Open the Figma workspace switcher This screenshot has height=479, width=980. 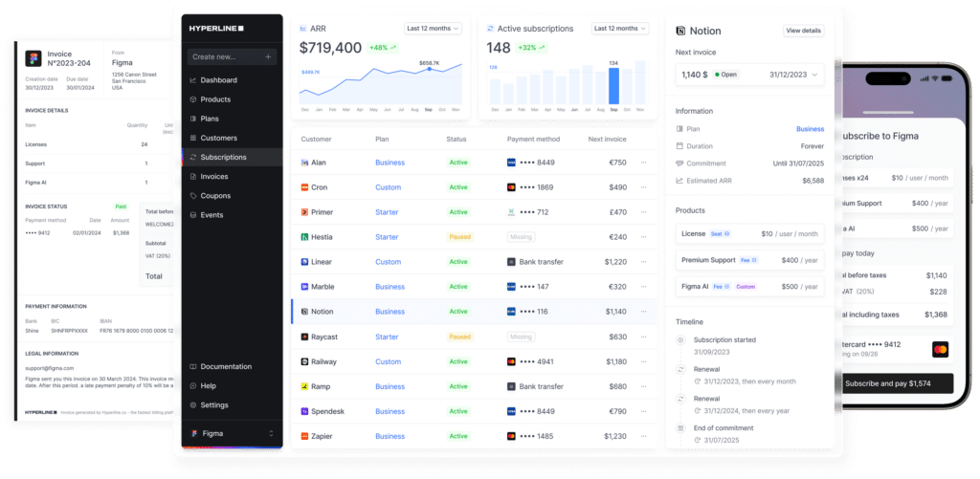coord(232,433)
